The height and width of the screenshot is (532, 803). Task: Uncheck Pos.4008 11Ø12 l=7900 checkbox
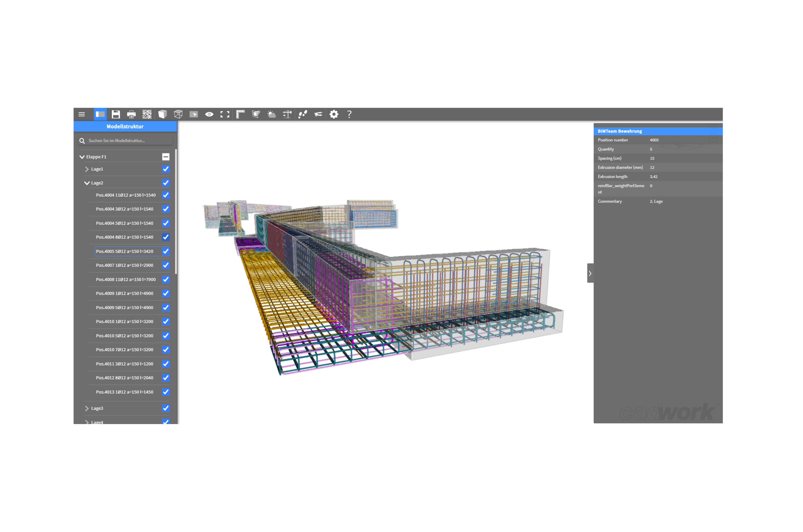(x=166, y=279)
